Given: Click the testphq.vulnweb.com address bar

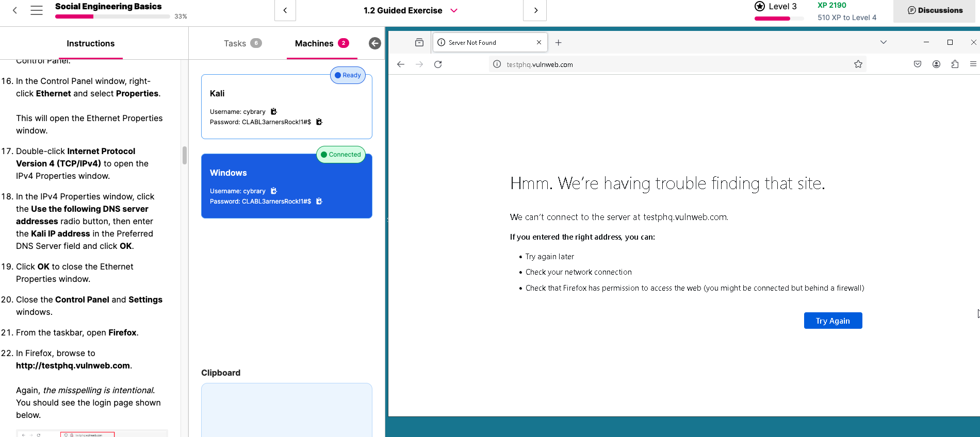Looking at the screenshot, I should [x=671, y=64].
